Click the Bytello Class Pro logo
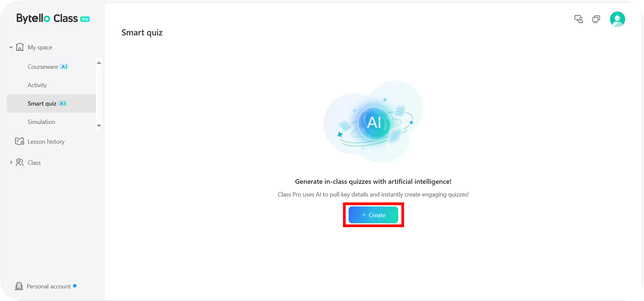Image resolution: width=644 pixels, height=301 pixels. pyautogui.click(x=53, y=18)
